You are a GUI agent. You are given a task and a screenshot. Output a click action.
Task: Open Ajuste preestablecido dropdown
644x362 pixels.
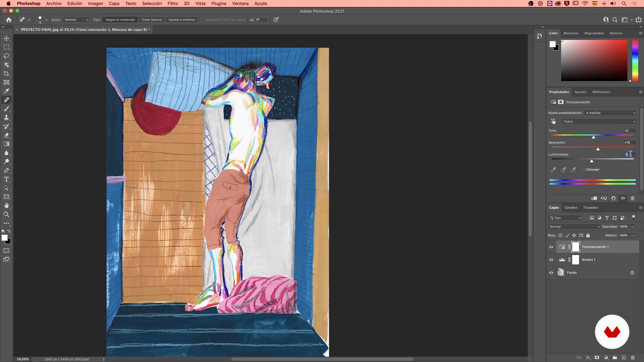610,113
